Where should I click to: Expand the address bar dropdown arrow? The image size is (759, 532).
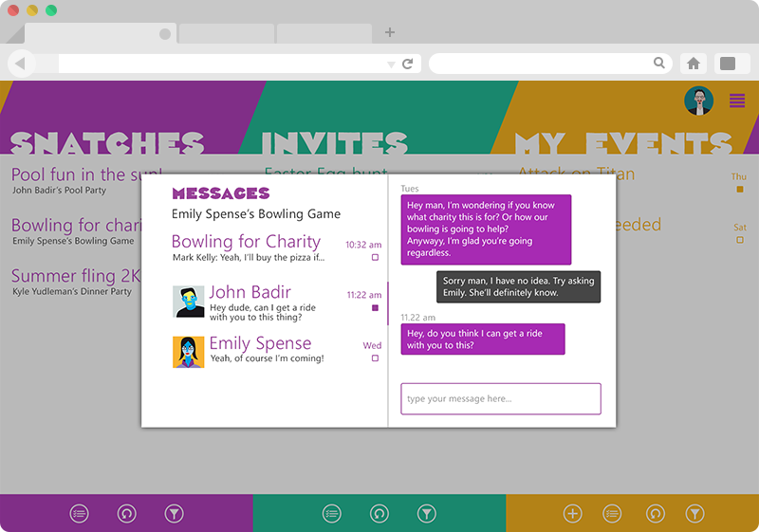point(391,64)
